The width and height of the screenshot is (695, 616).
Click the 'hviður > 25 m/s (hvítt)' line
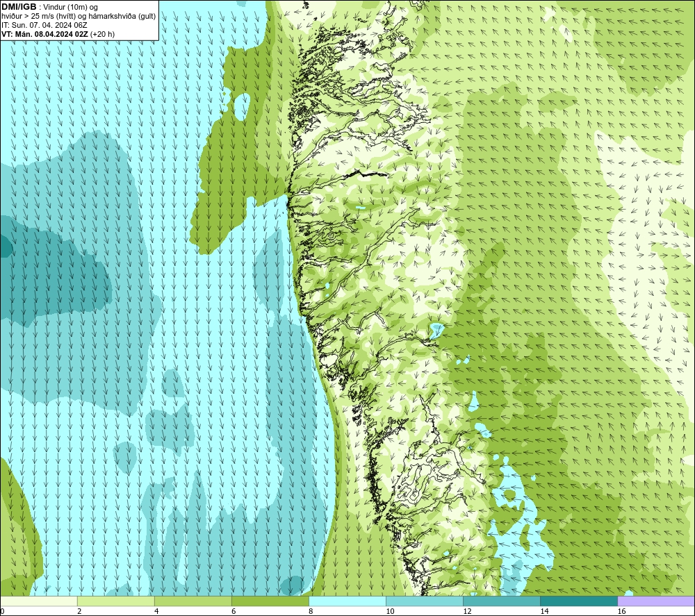(x=79, y=17)
